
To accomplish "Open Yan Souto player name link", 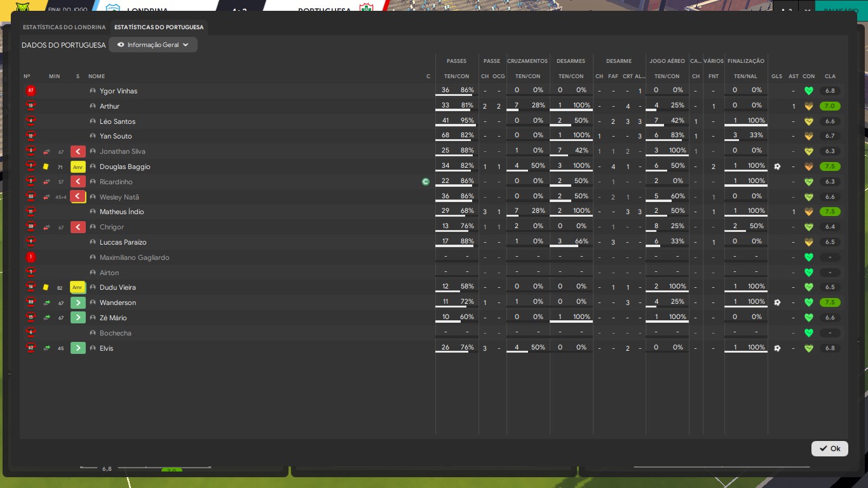I will pyautogui.click(x=116, y=136).
